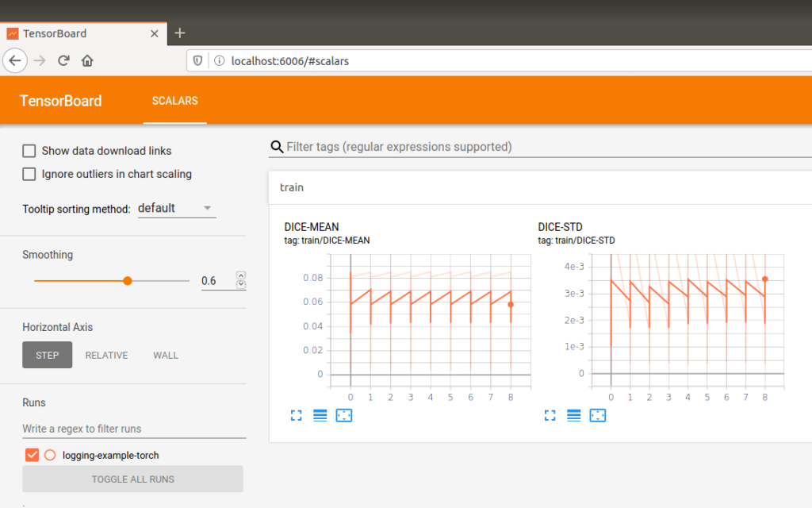Image resolution: width=812 pixels, height=508 pixels.
Task: Expand DICE-MEAN chart to full size
Action: click(297, 415)
